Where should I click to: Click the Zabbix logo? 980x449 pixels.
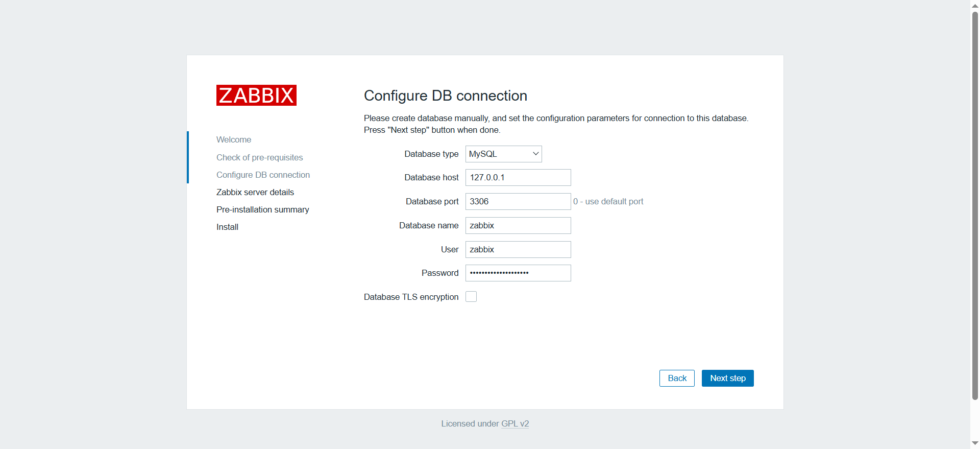(256, 96)
